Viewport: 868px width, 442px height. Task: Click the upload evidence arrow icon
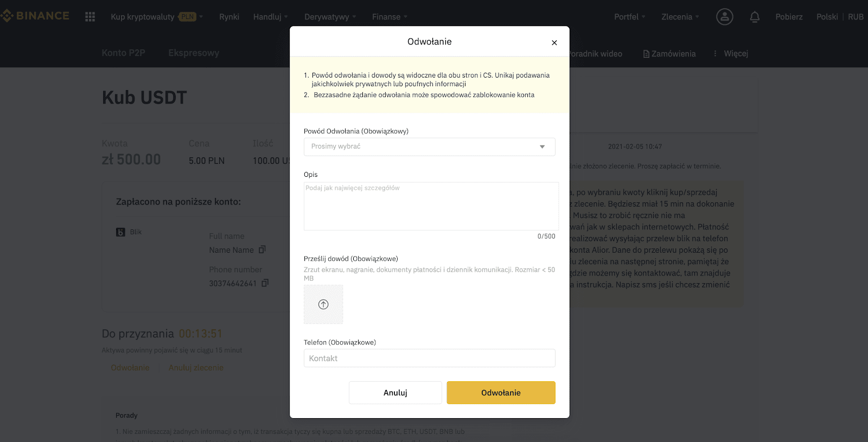tap(323, 304)
